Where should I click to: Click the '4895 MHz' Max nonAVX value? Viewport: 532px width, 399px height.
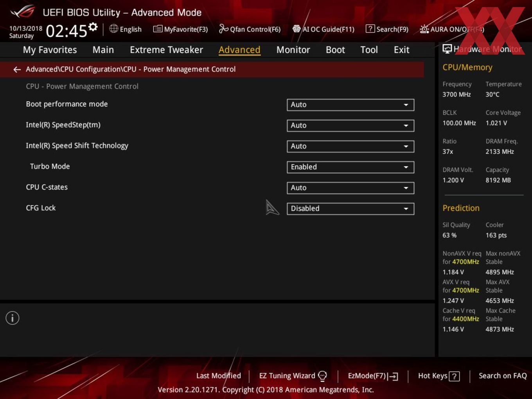click(x=500, y=272)
